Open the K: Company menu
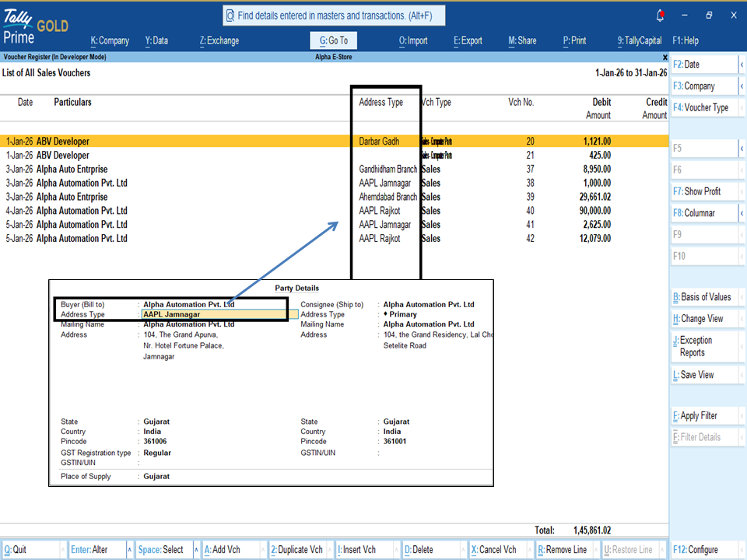 pos(110,40)
